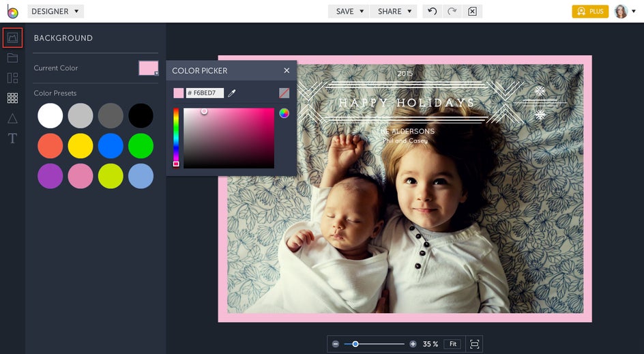Click the saturation gradient color field
The height and width of the screenshot is (354, 644).
pyautogui.click(x=229, y=138)
